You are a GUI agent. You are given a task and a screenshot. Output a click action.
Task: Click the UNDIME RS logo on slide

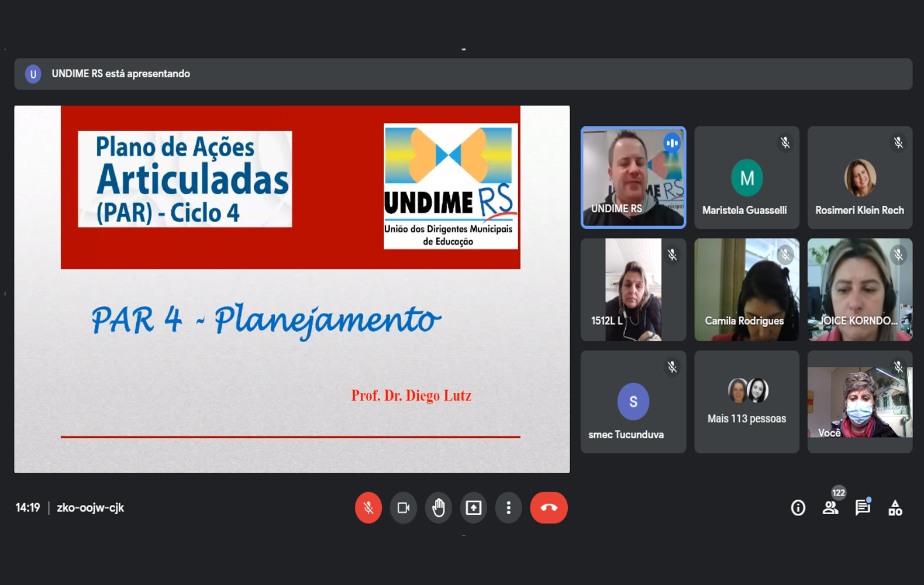pyautogui.click(x=451, y=186)
